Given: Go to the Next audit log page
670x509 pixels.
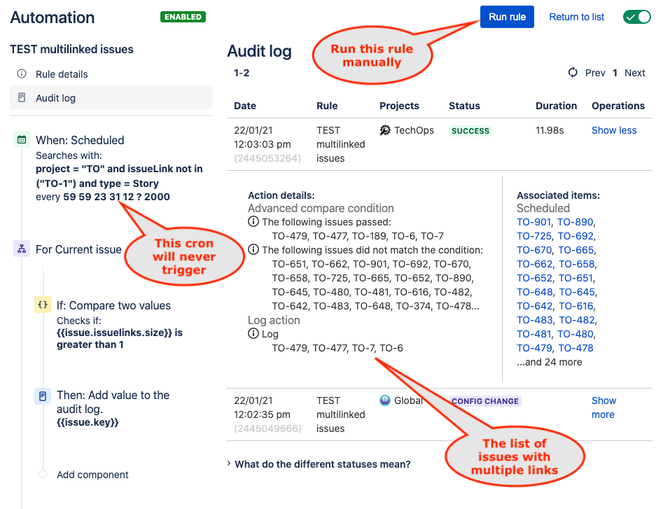Looking at the screenshot, I should click(635, 73).
